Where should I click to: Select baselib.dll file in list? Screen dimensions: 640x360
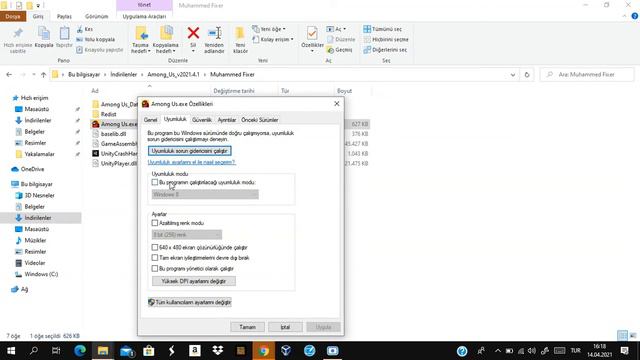pyautogui.click(x=113, y=134)
